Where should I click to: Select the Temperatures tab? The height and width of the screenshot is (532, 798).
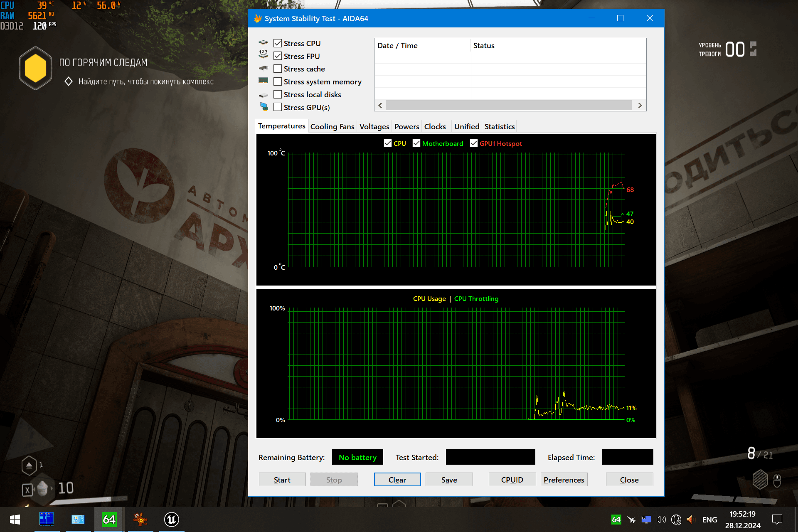pyautogui.click(x=281, y=126)
